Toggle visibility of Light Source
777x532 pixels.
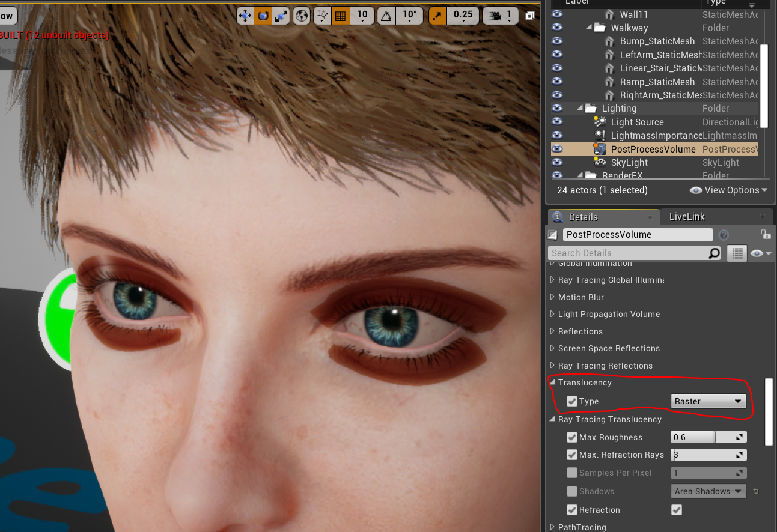(x=557, y=122)
